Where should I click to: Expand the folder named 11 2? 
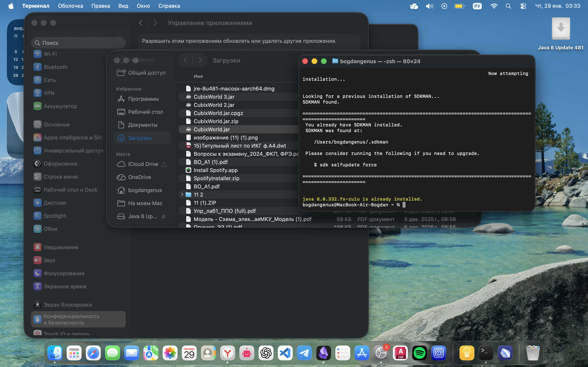point(182,195)
